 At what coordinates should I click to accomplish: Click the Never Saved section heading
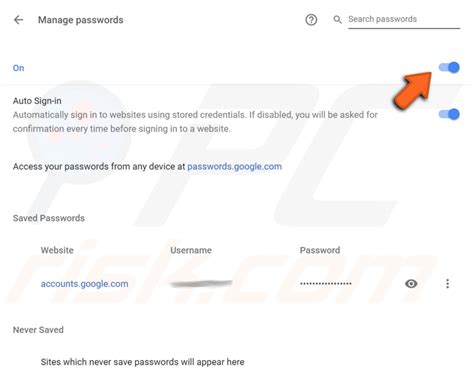[38, 330]
